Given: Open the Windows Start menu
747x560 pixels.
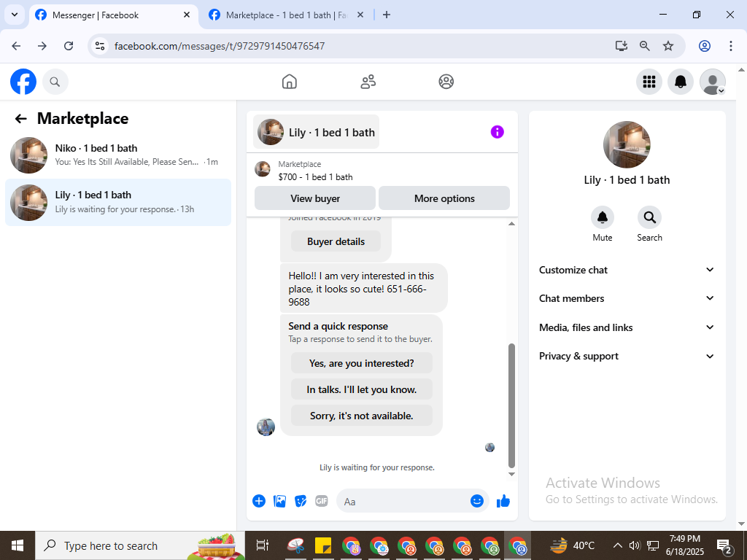Looking at the screenshot, I should 18,545.
